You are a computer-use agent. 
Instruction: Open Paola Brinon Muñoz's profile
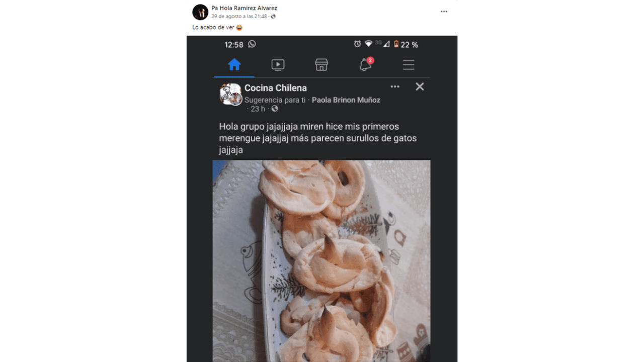coord(346,100)
